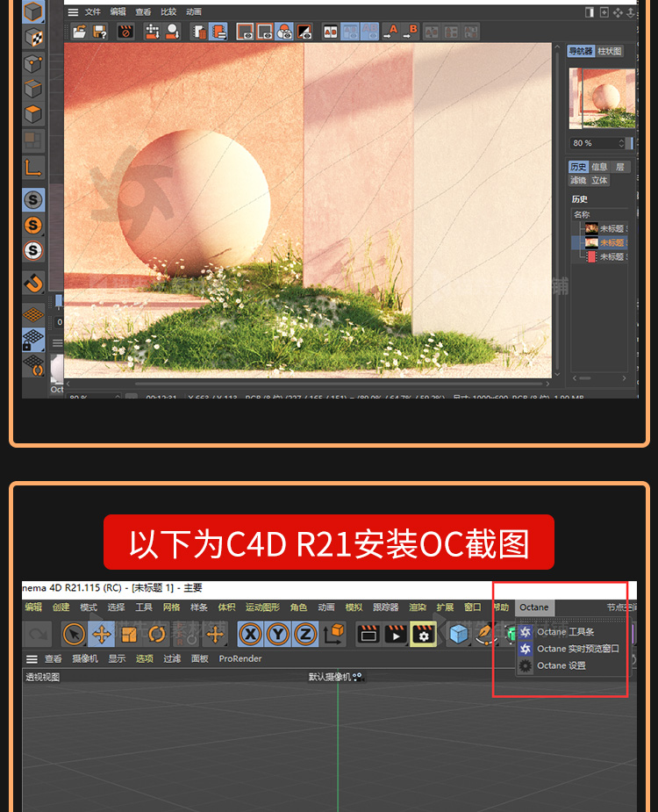Select the edges mode cube icon
Screen dimensions: 658x812
(33, 89)
